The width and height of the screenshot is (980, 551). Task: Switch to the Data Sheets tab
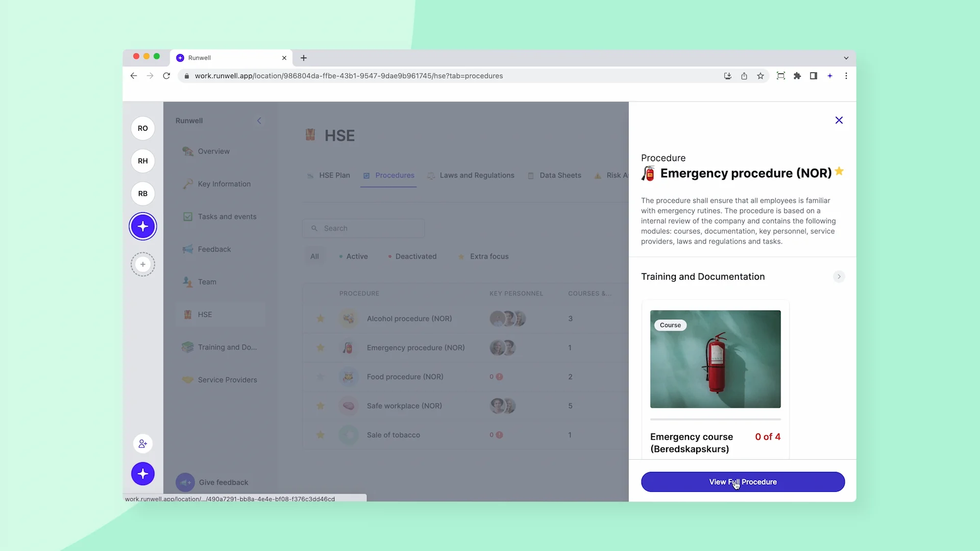coord(554,176)
